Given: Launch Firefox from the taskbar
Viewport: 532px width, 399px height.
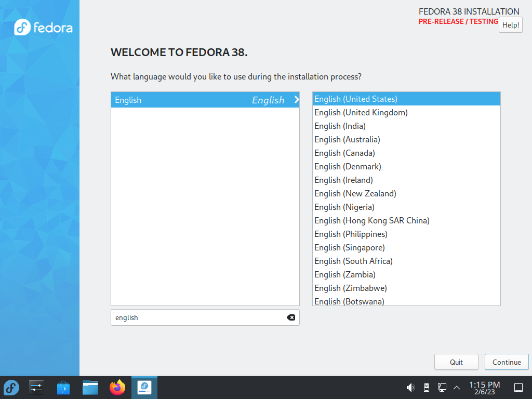Looking at the screenshot, I should [117, 388].
